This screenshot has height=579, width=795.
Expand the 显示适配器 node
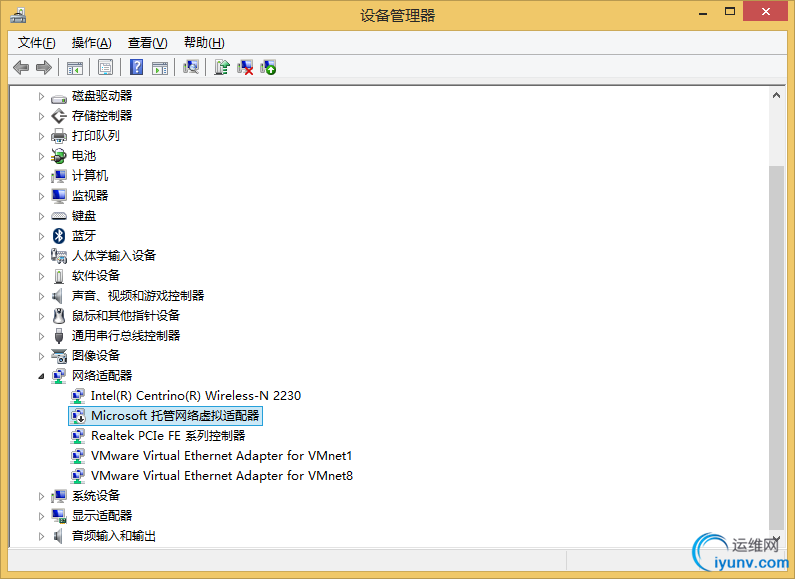pyautogui.click(x=41, y=516)
